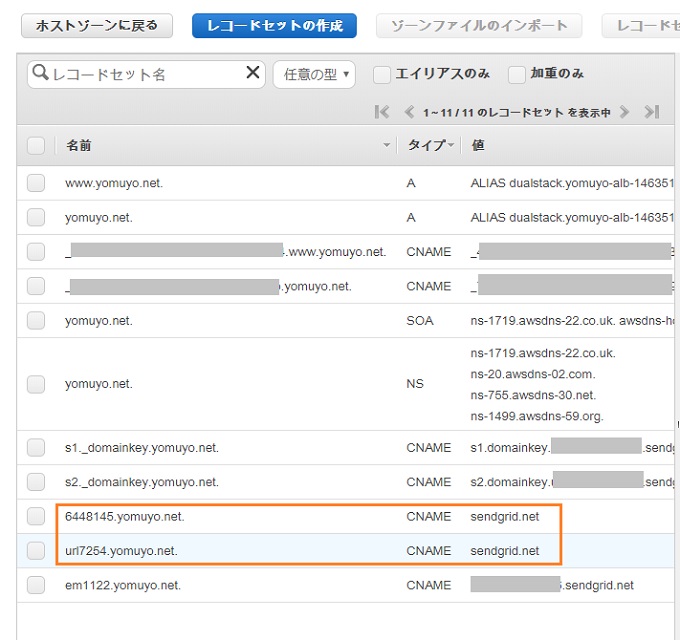
Task: Select url7254.yomuyo.net. name cell
Action: click(121, 551)
